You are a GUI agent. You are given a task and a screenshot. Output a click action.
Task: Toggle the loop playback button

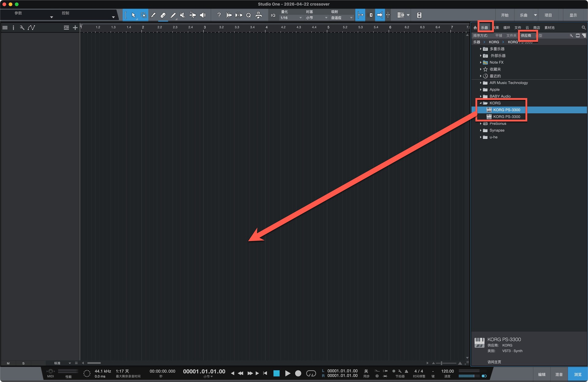tap(311, 373)
